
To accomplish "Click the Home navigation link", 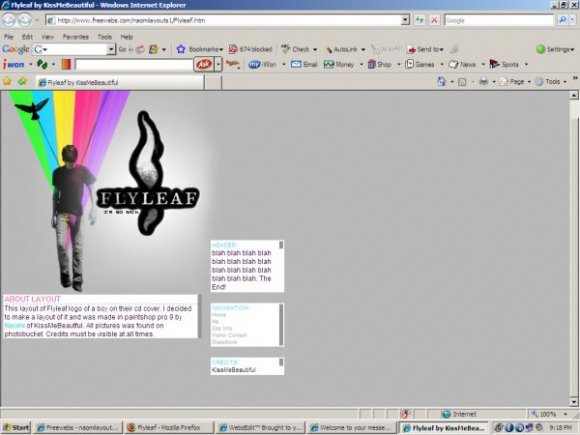I will tap(219, 315).
